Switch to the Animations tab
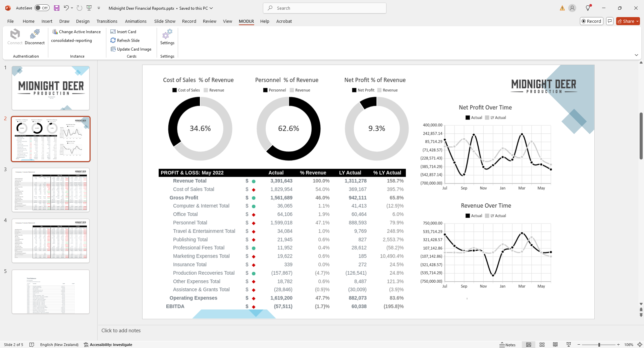Screen dimensions: 644x348 coord(136,21)
